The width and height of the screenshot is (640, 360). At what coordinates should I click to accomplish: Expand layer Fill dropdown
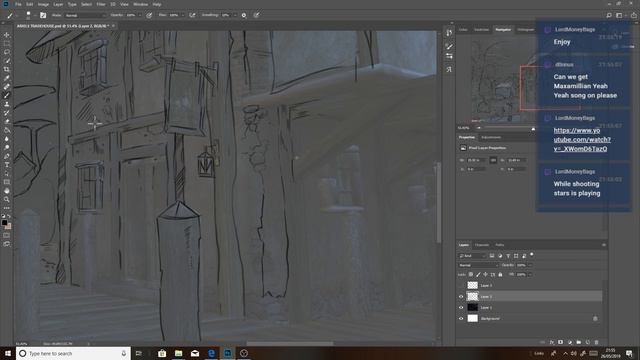[x=530, y=274]
